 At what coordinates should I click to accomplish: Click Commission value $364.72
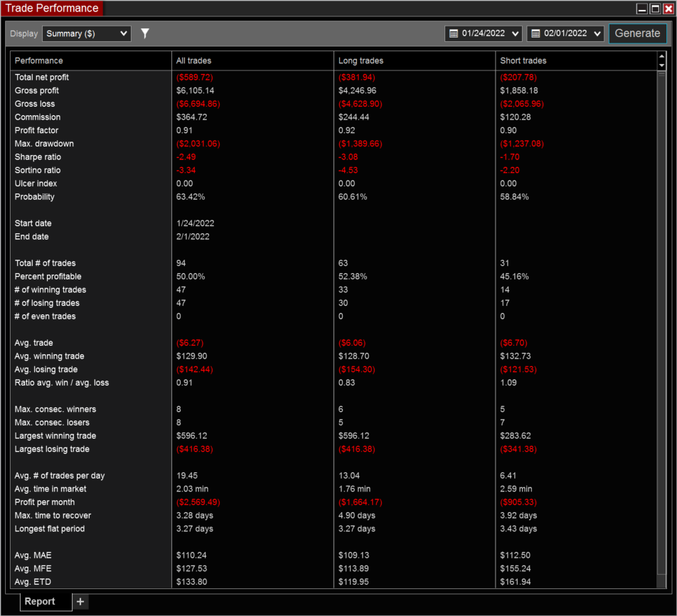pos(192,117)
